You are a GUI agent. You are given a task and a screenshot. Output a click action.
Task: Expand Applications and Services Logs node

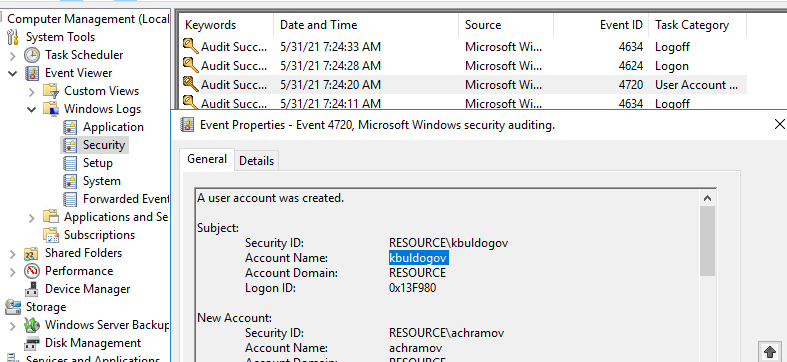pyautogui.click(x=32, y=217)
